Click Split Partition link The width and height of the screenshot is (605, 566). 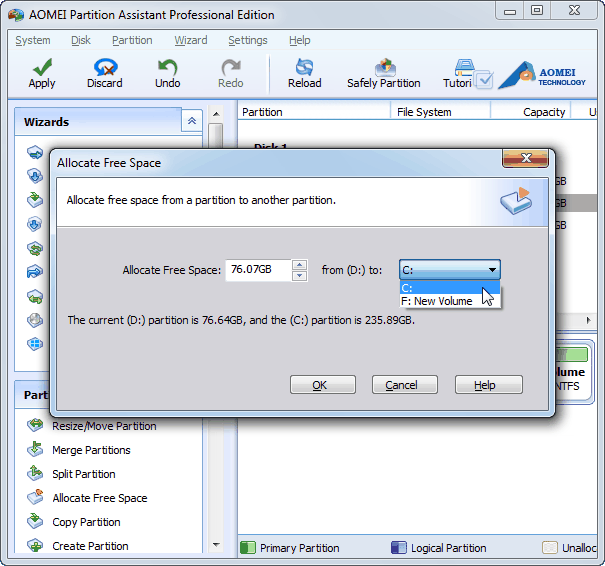click(84, 474)
